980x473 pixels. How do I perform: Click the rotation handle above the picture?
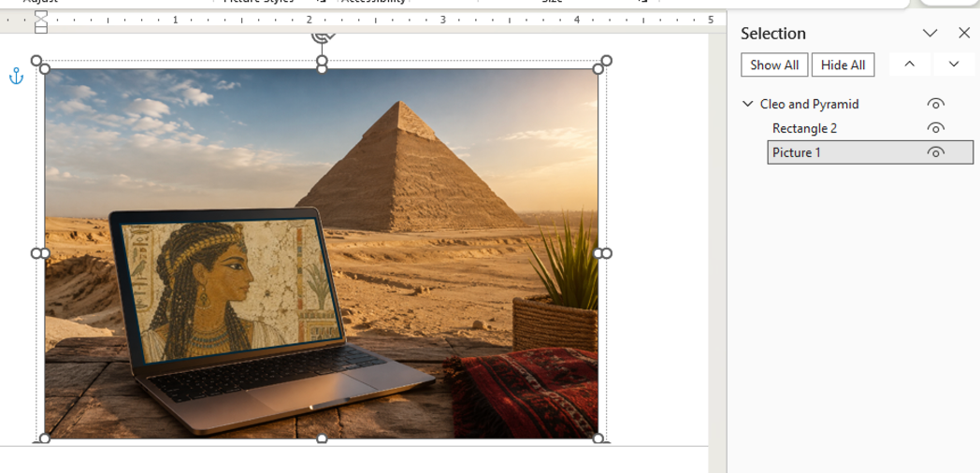click(323, 36)
